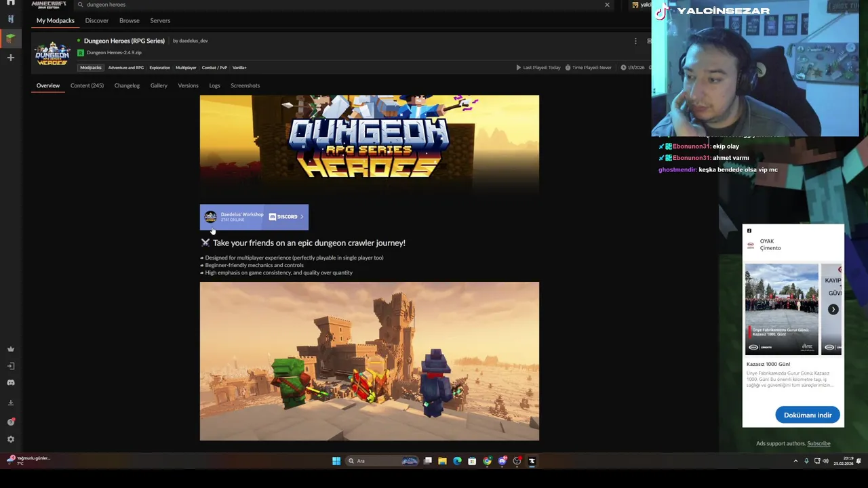Viewport: 868px width, 488px height.
Task: Click the green R icon beside zip name
Action: 81,53
